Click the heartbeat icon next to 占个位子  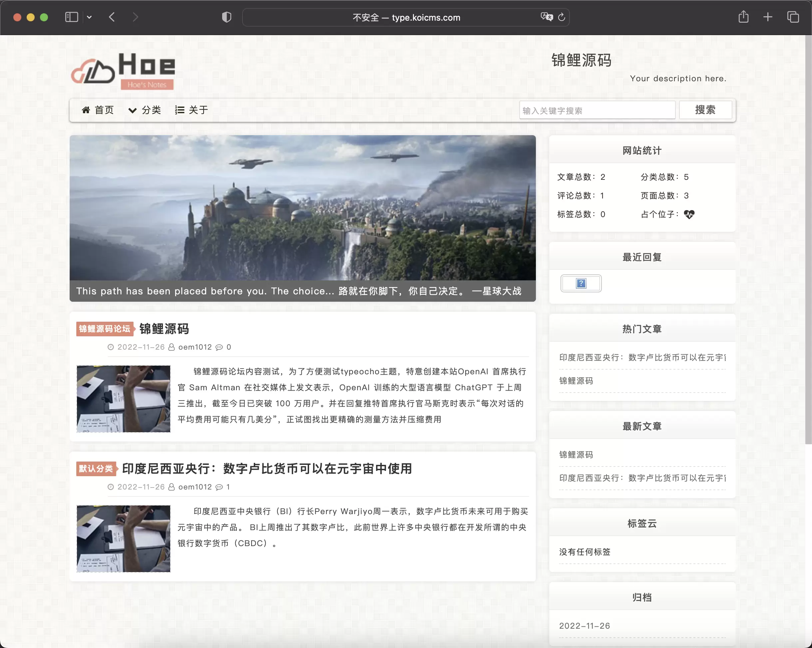point(689,214)
